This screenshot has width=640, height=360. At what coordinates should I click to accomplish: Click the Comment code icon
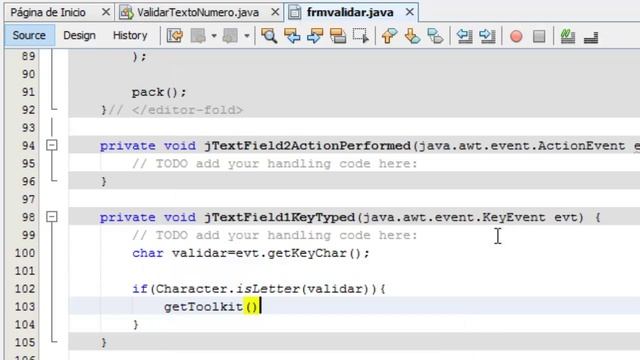[x=568, y=36]
